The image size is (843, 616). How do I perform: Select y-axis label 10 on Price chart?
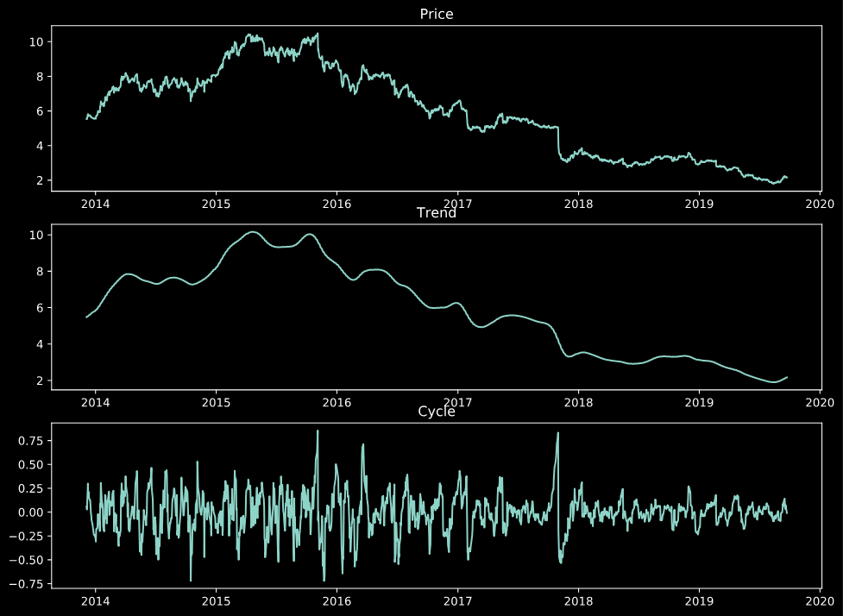(36, 42)
